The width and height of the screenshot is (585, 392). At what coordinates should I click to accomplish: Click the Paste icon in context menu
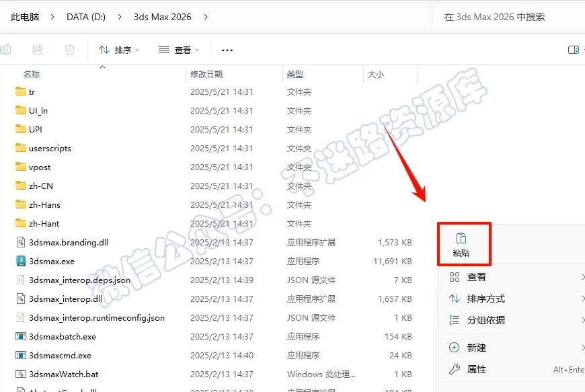[x=461, y=238]
